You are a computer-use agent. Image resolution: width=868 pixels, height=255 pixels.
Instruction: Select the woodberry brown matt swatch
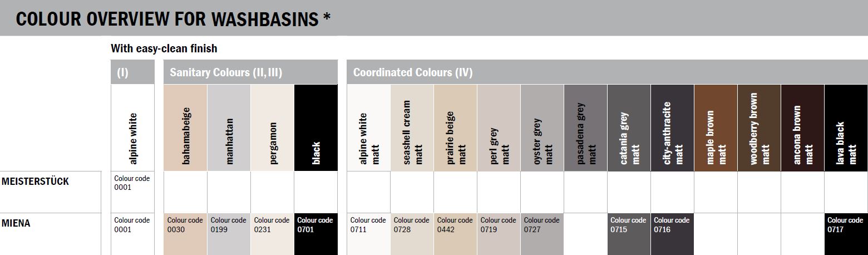click(759, 127)
